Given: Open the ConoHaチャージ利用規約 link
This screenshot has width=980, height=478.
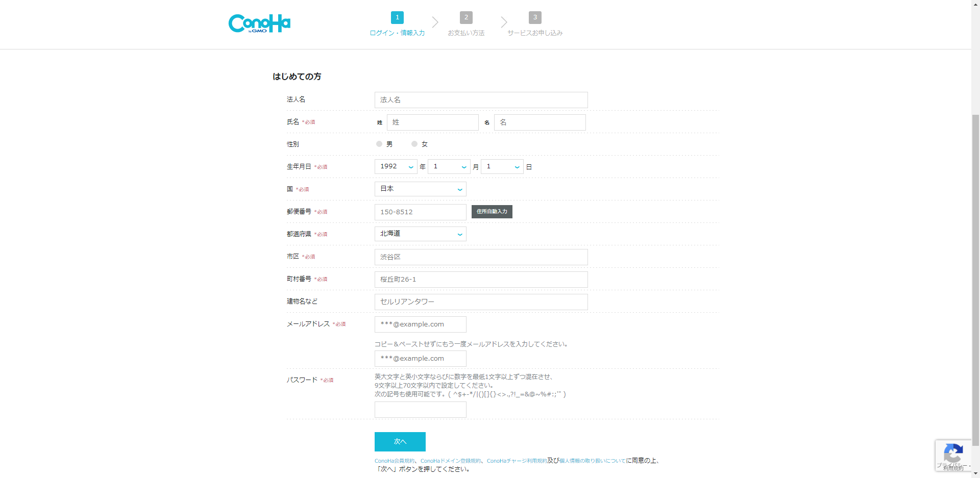Looking at the screenshot, I should coord(517,461).
